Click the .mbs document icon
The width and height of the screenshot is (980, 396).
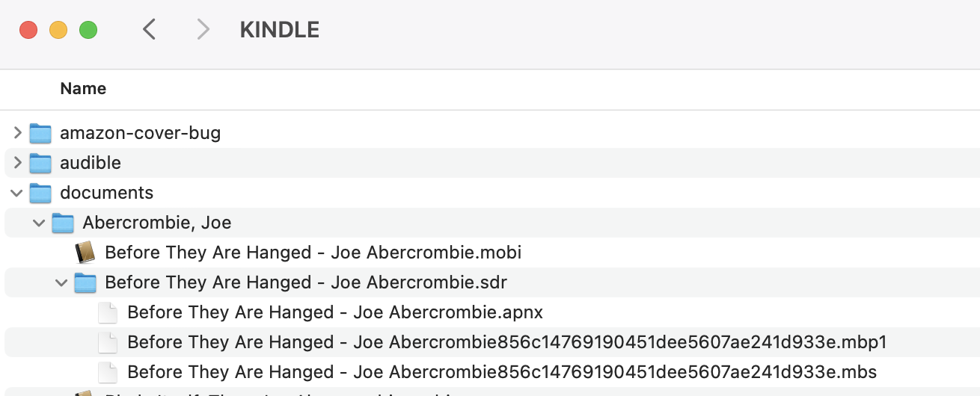108,372
